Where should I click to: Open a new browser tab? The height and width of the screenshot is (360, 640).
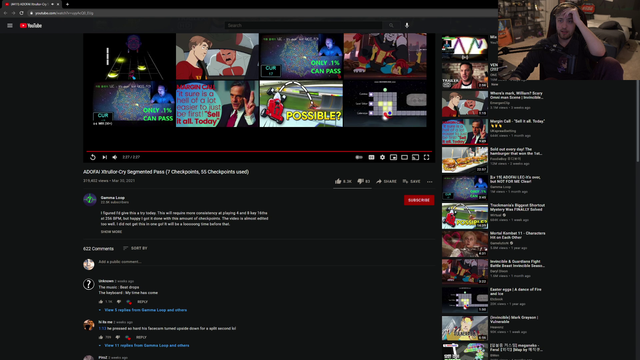(x=67, y=4)
